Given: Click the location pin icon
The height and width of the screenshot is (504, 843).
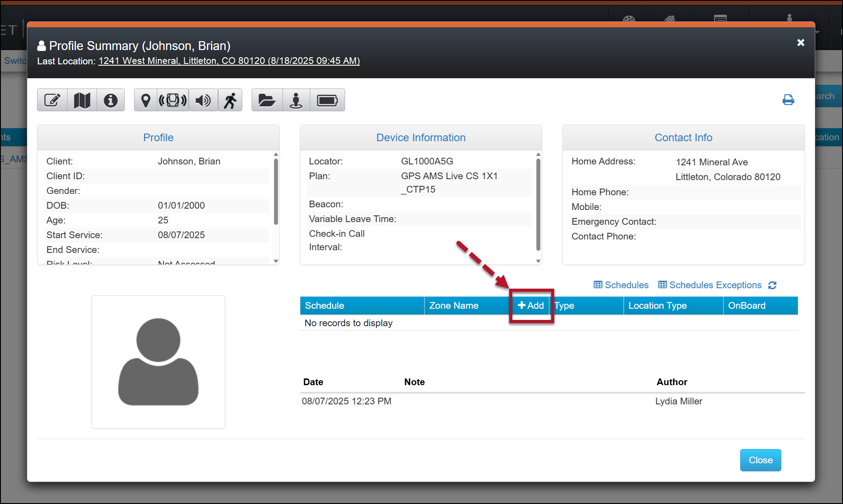Looking at the screenshot, I should (145, 100).
